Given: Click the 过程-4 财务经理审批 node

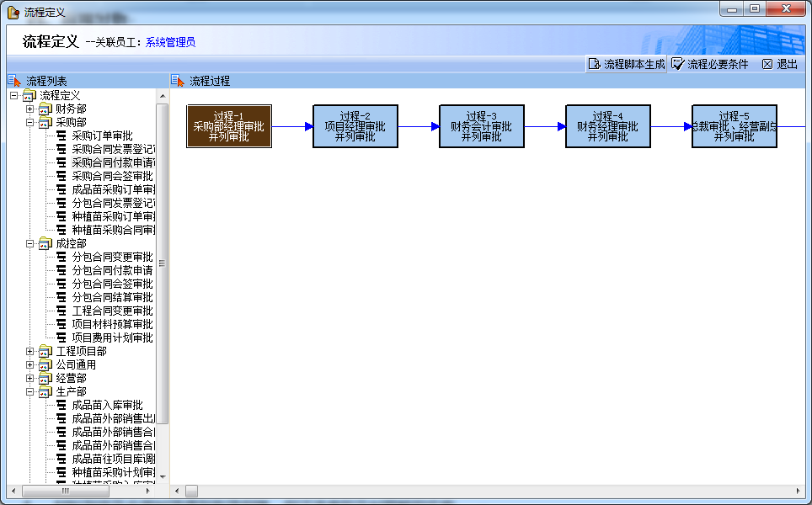Looking at the screenshot, I should click(608, 126).
